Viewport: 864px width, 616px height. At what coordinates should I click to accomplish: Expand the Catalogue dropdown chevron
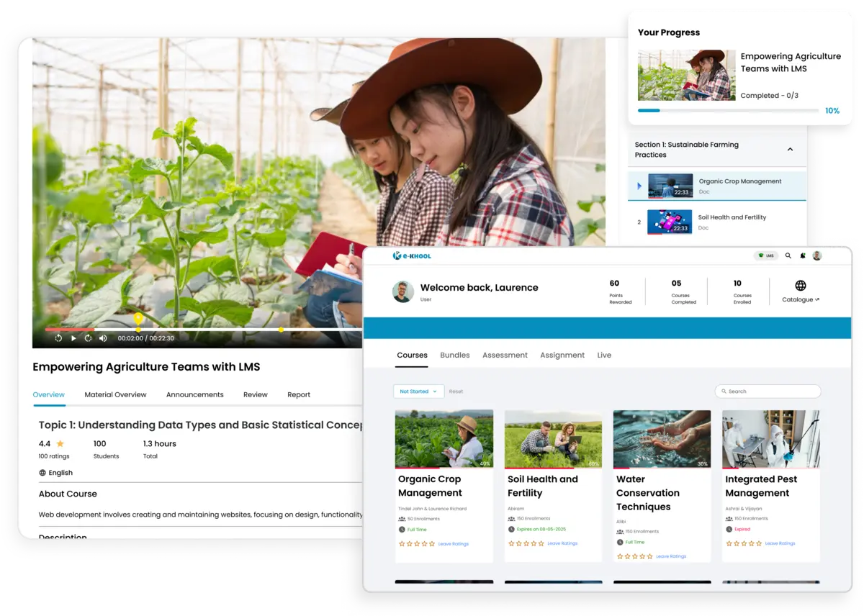pyautogui.click(x=818, y=299)
